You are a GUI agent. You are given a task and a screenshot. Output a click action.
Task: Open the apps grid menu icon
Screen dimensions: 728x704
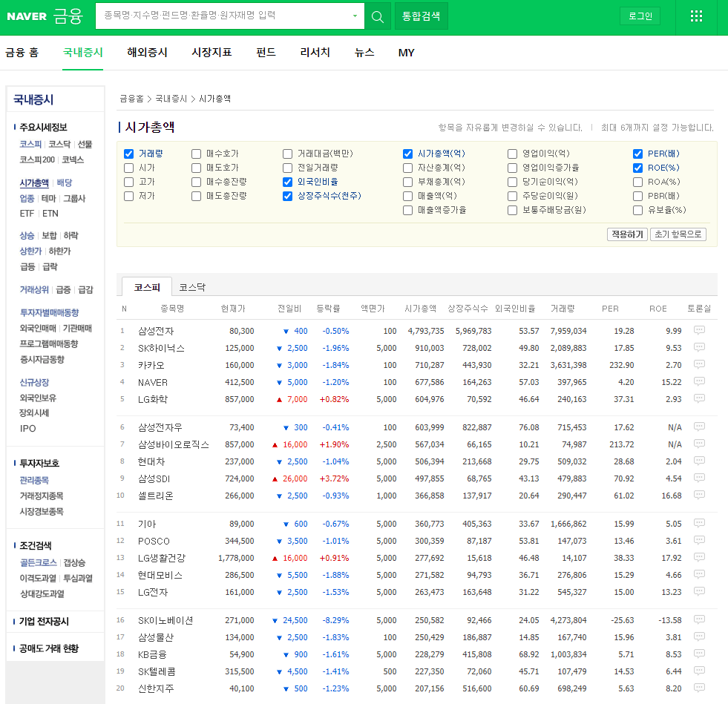point(696,16)
